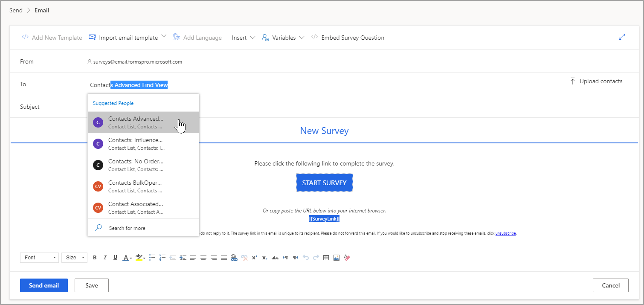
Task: Click the START SURVEY button
Action: [x=325, y=183]
